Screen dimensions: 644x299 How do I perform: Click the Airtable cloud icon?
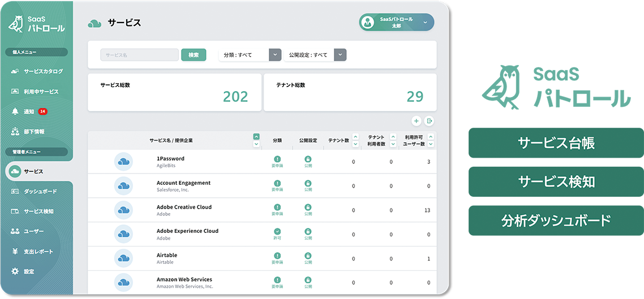pyautogui.click(x=123, y=258)
